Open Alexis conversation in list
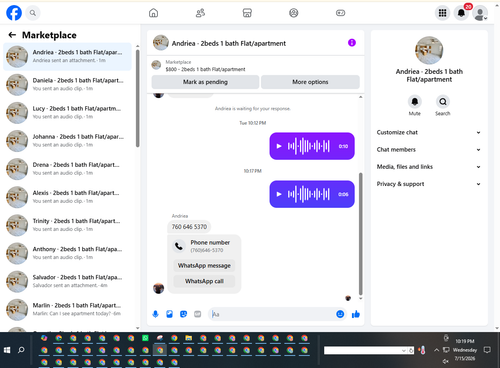The height and width of the screenshot is (368, 500). (68, 197)
